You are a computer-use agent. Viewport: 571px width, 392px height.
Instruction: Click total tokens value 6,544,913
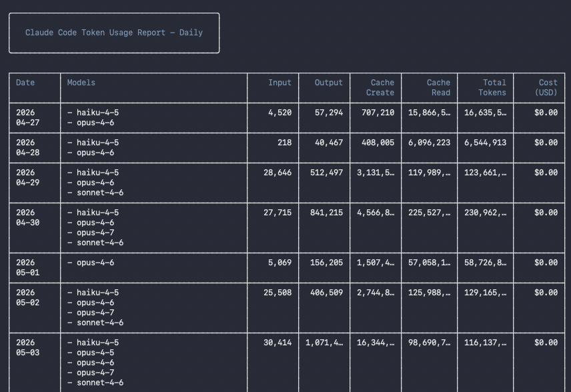(x=486, y=143)
